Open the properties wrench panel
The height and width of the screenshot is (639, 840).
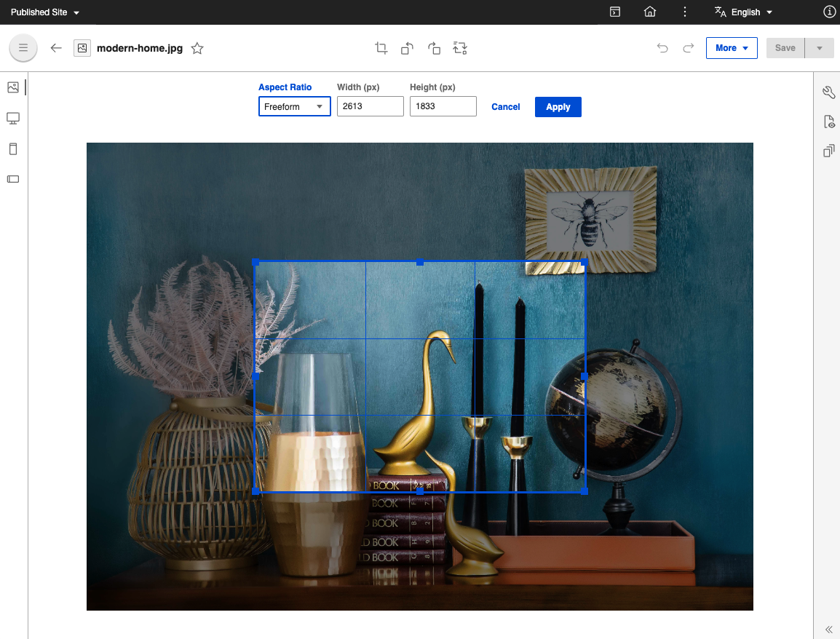[828, 92]
